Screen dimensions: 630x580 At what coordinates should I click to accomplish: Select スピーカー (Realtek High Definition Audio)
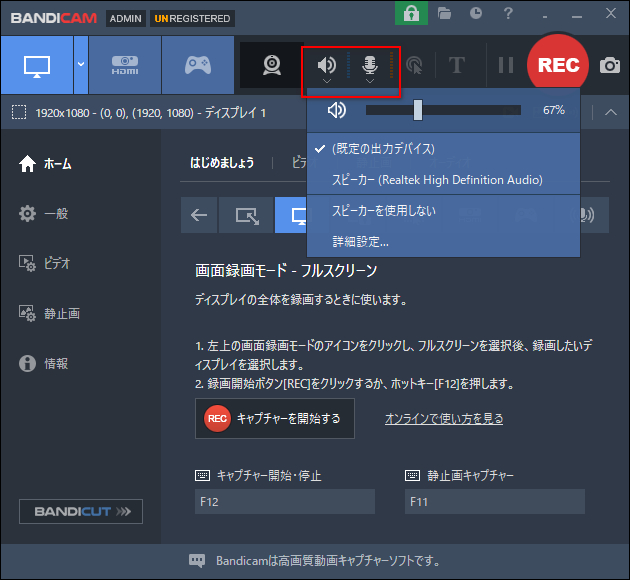(443, 180)
